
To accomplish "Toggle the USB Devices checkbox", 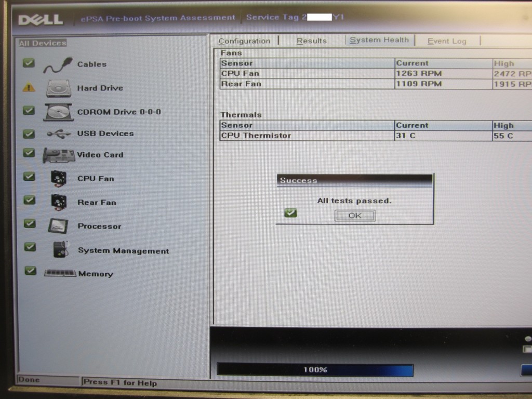I will pyautogui.click(x=29, y=134).
